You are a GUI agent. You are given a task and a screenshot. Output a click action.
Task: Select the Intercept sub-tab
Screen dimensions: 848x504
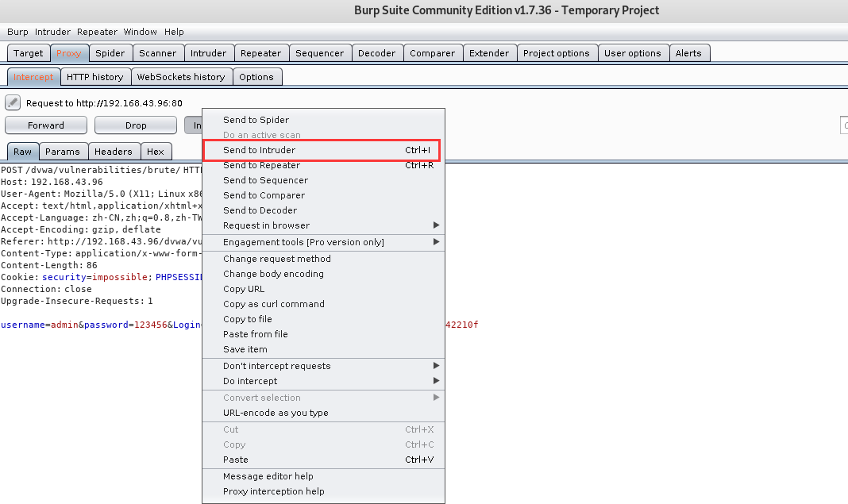[33, 77]
